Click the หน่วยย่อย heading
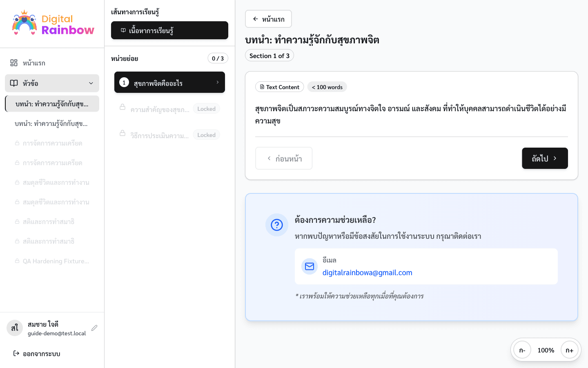This screenshot has width=588, height=368. [125, 58]
